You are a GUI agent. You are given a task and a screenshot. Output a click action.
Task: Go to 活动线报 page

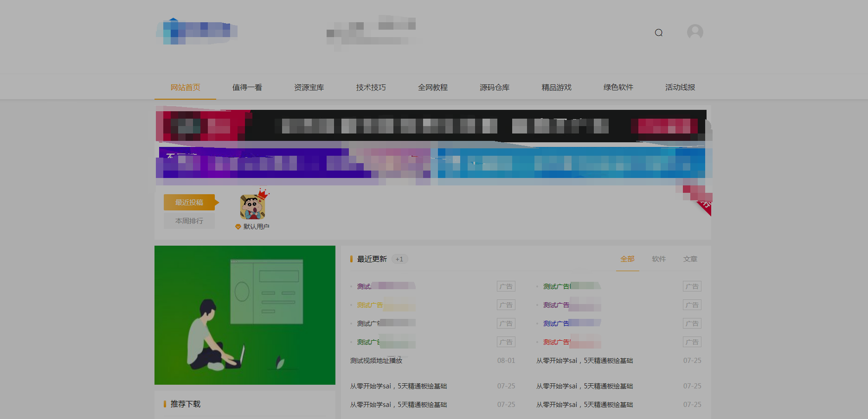click(x=680, y=87)
